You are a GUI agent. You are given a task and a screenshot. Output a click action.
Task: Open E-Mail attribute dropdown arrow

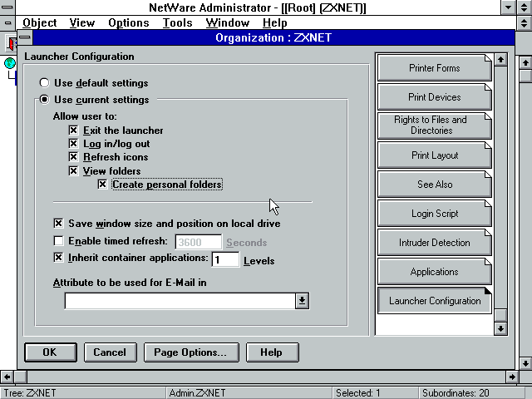click(302, 301)
